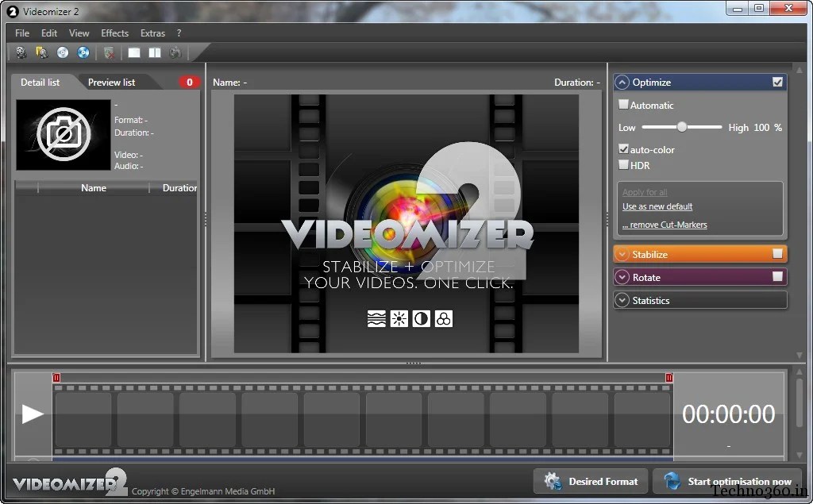Click the Low to High optimize slider handle
The height and width of the screenshot is (504, 813).
point(682,127)
